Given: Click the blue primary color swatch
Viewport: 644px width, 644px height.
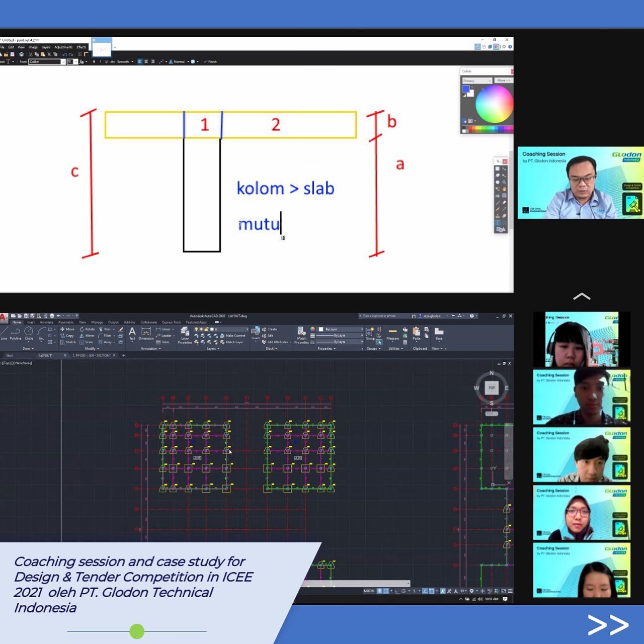Looking at the screenshot, I should pyautogui.click(x=466, y=89).
